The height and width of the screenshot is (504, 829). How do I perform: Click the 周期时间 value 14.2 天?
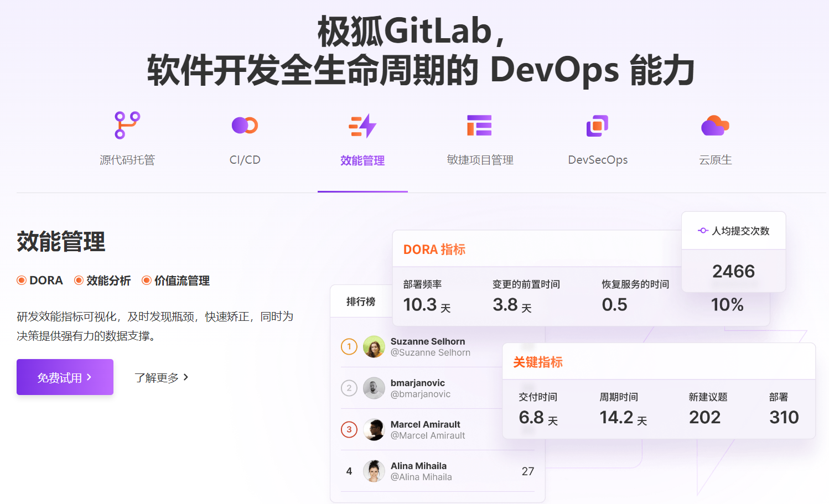tap(624, 418)
